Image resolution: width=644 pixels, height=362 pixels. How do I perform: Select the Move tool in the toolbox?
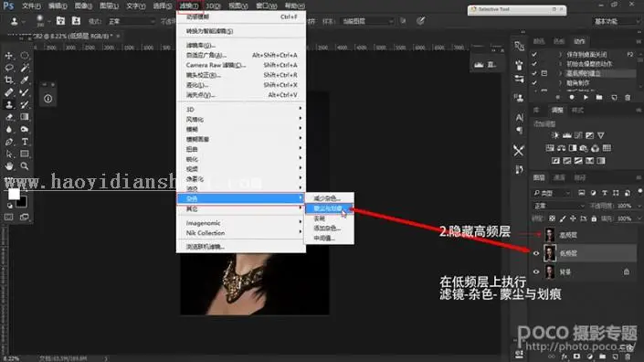[9, 55]
